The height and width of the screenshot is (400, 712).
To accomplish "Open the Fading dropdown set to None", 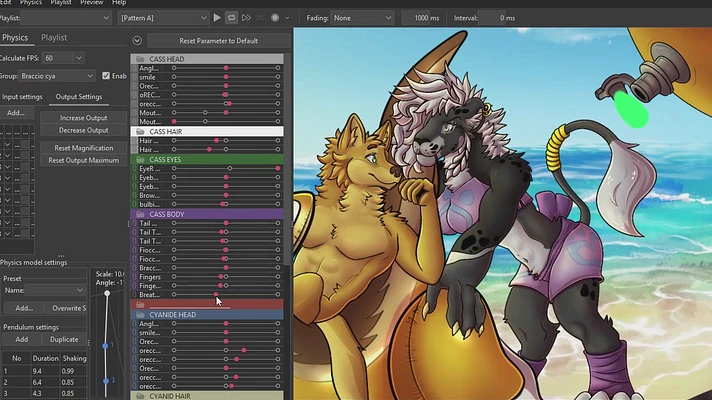I will [x=362, y=18].
